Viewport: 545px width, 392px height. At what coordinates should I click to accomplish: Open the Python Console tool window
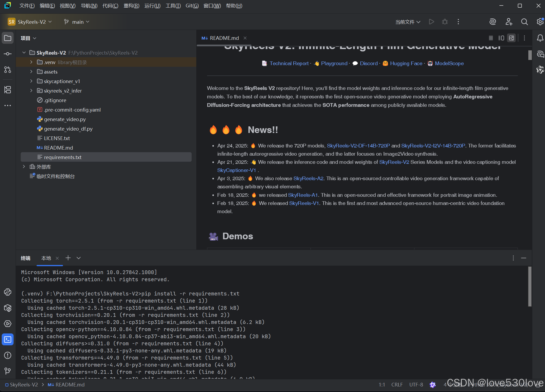point(8,292)
